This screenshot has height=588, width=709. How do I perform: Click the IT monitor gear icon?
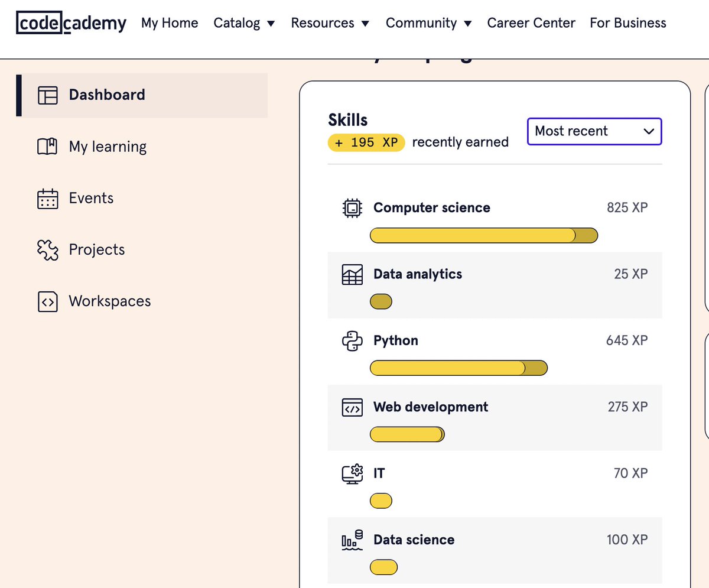[x=352, y=474]
